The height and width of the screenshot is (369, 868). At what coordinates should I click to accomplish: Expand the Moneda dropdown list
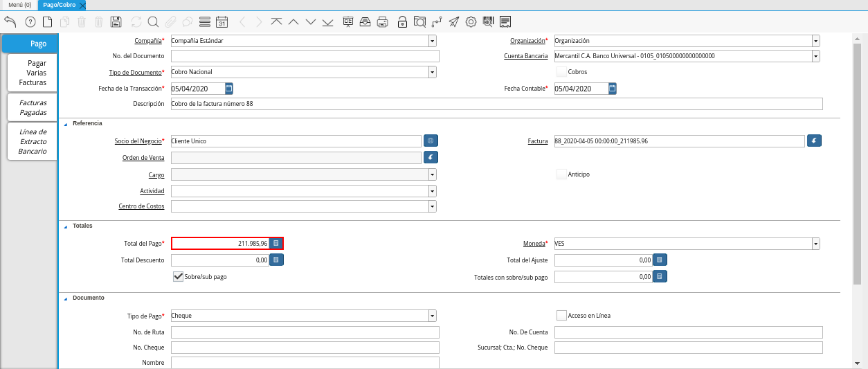(x=815, y=244)
